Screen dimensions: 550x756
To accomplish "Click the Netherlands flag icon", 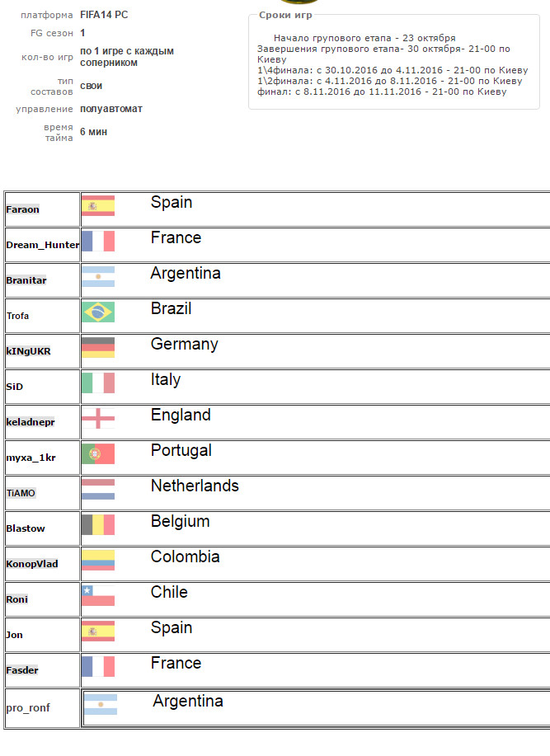I will click(98, 490).
